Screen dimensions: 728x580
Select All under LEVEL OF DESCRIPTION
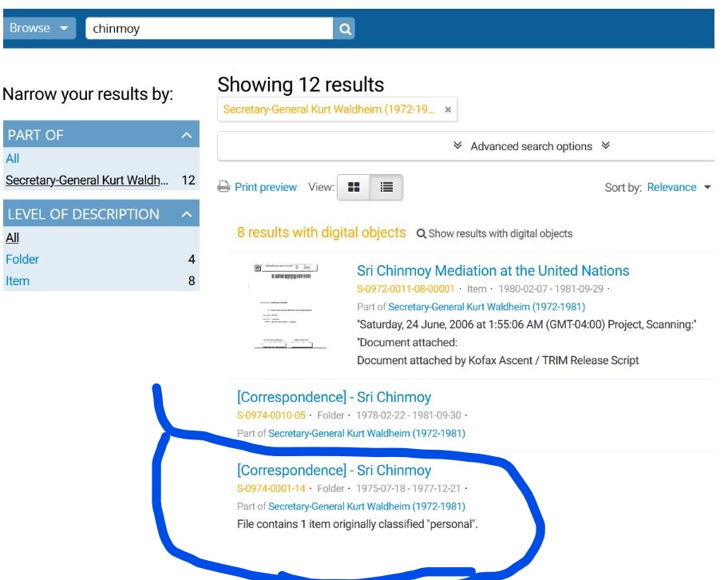(x=13, y=238)
